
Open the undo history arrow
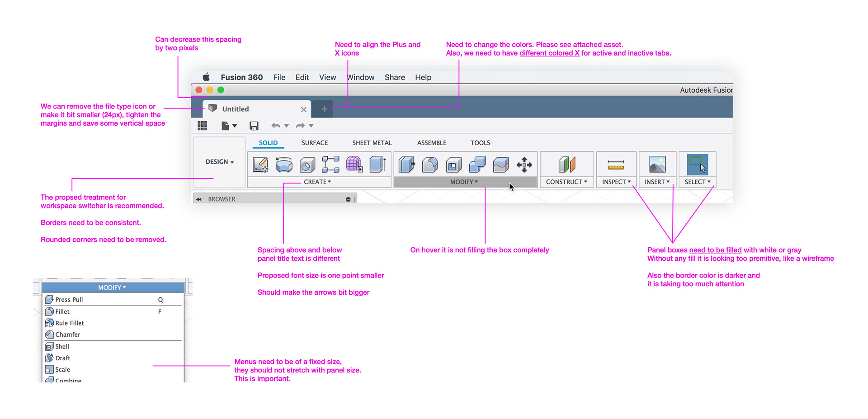point(287,126)
